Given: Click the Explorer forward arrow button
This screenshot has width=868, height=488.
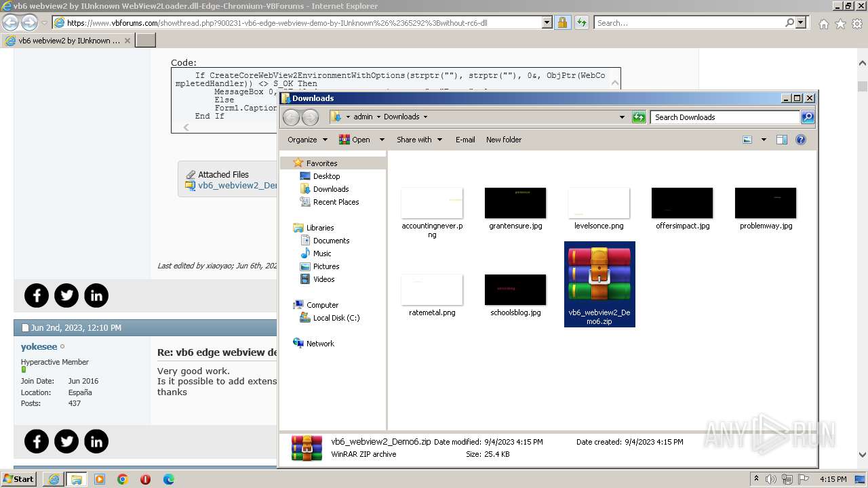Looking at the screenshot, I should [x=310, y=117].
